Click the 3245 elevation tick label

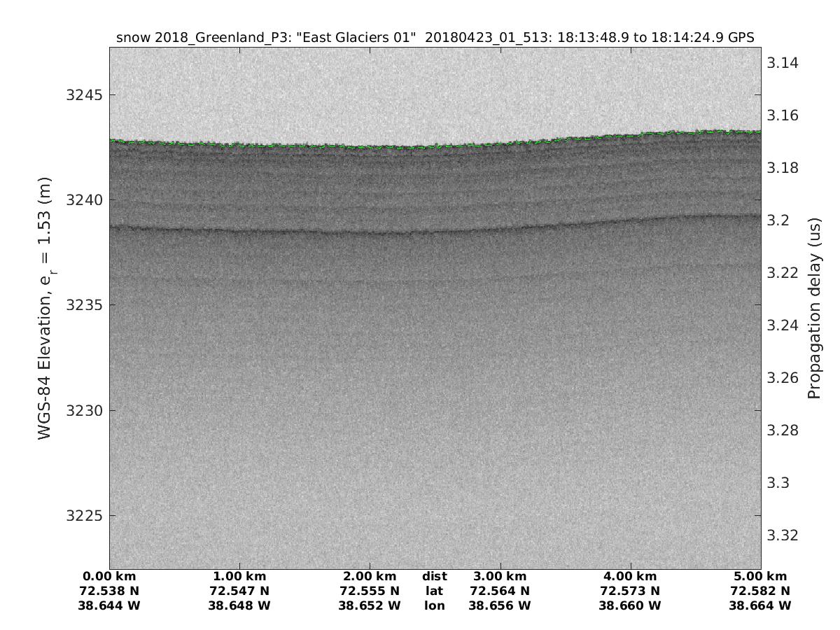pos(81,94)
